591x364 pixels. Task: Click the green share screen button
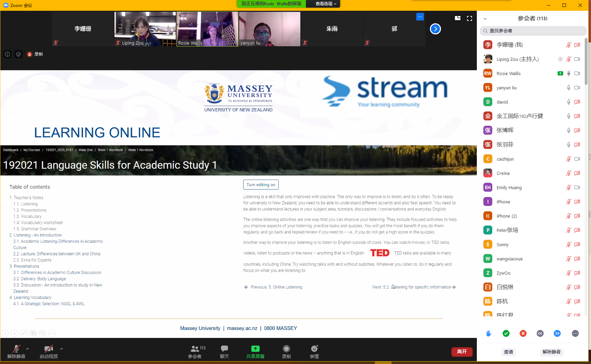[x=255, y=351]
